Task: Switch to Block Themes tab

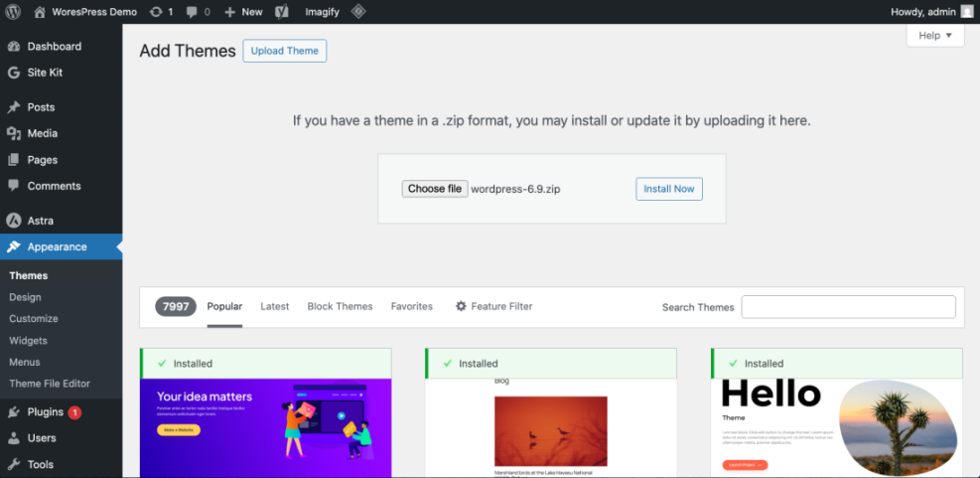Action: (340, 306)
